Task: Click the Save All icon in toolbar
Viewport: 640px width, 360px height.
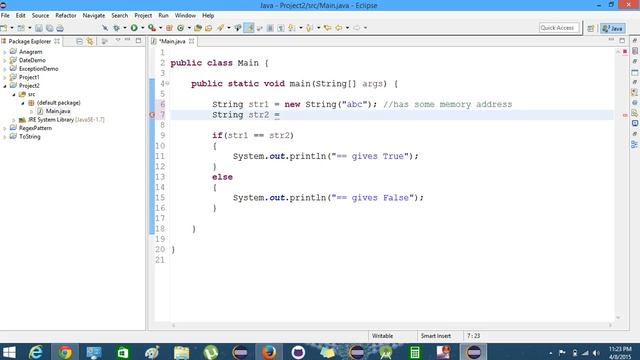Action: click(49, 28)
